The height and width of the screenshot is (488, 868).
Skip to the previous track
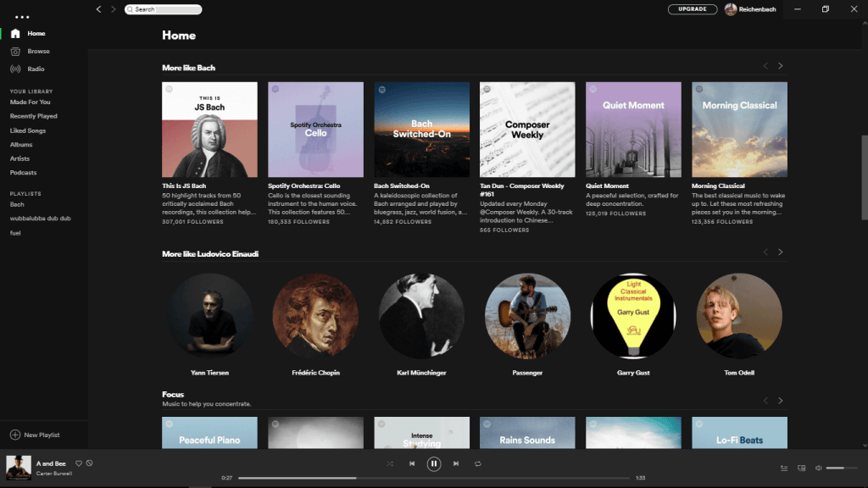pos(412,463)
